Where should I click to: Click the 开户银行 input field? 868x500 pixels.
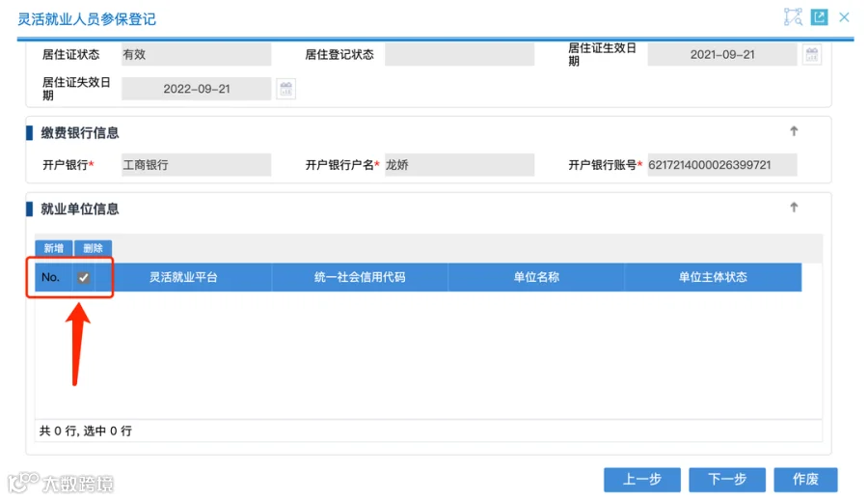tap(197, 165)
